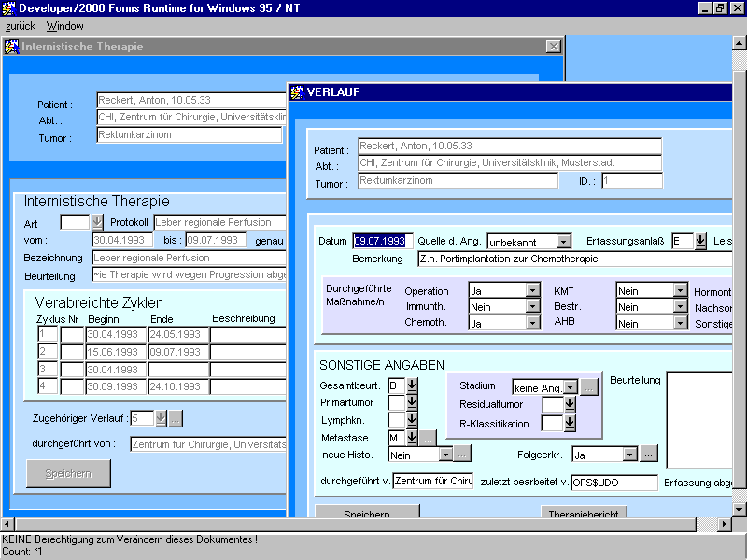Click the Primärtumor list arrow button
The height and width of the screenshot is (560, 747).
pyautogui.click(x=412, y=403)
